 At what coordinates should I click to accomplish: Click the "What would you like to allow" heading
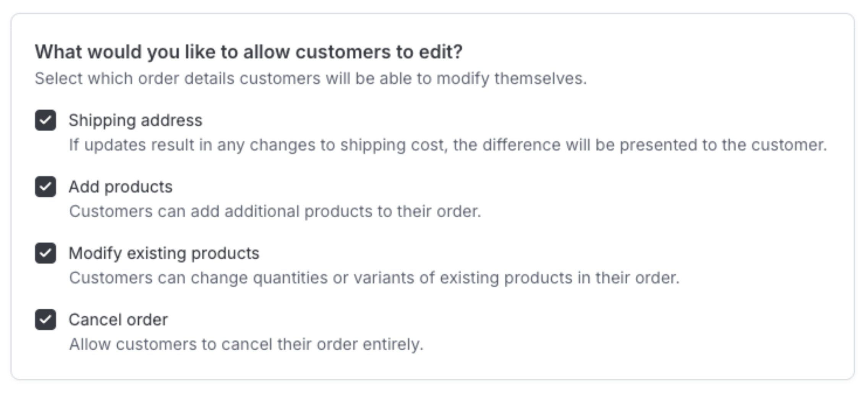click(x=248, y=52)
